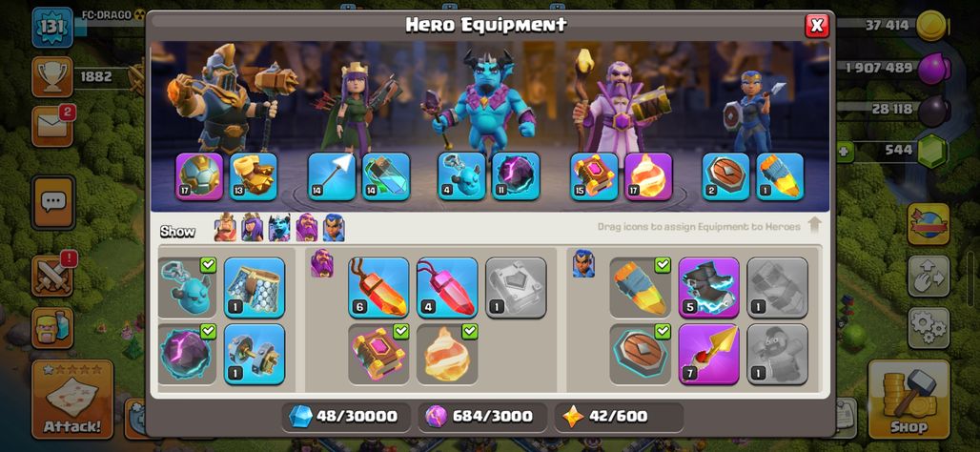Open the Shop button
This screenshot has width=980, height=452.
point(909,400)
